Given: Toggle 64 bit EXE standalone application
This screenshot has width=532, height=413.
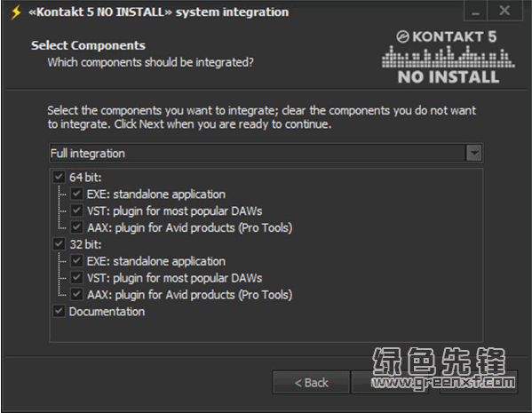Looking at the screenshot, I should [76, 194].
